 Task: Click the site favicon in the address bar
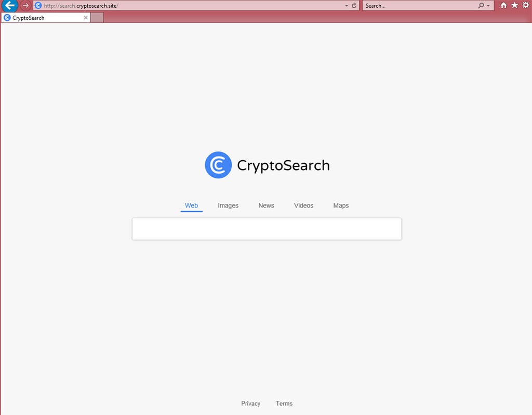pos(38,5)
